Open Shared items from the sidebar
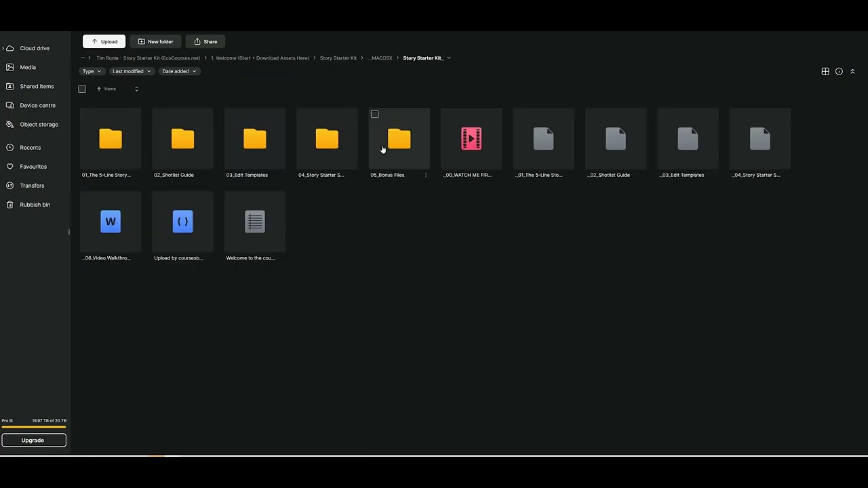868x488 pixels. pyautogui.click(x=37, y=86)
